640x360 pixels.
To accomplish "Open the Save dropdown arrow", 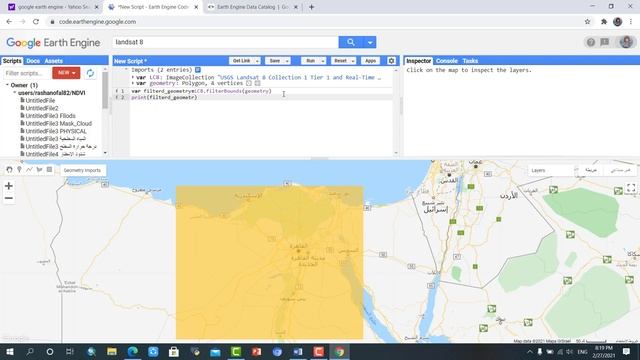I will point(287,61).
